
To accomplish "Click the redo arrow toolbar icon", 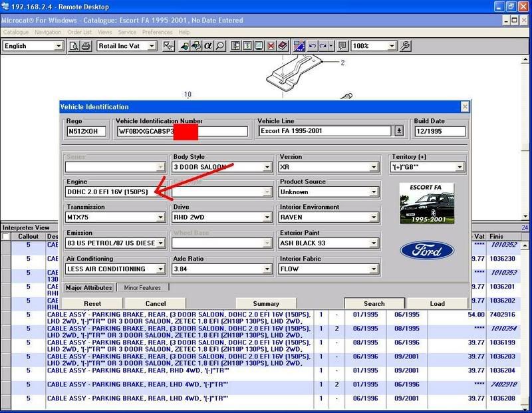I will 323,46.
